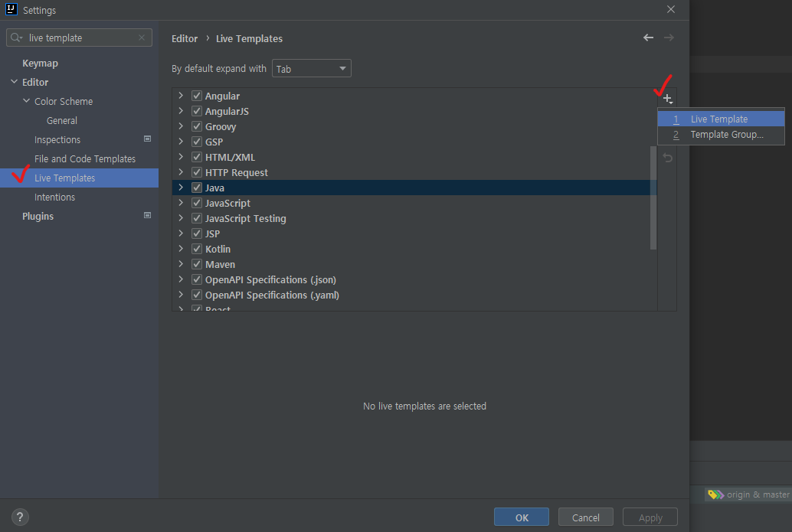The height and width of the screenshot is (532, 792).
Task: Collapse the Editor settings section
Action: click(14, 82)
